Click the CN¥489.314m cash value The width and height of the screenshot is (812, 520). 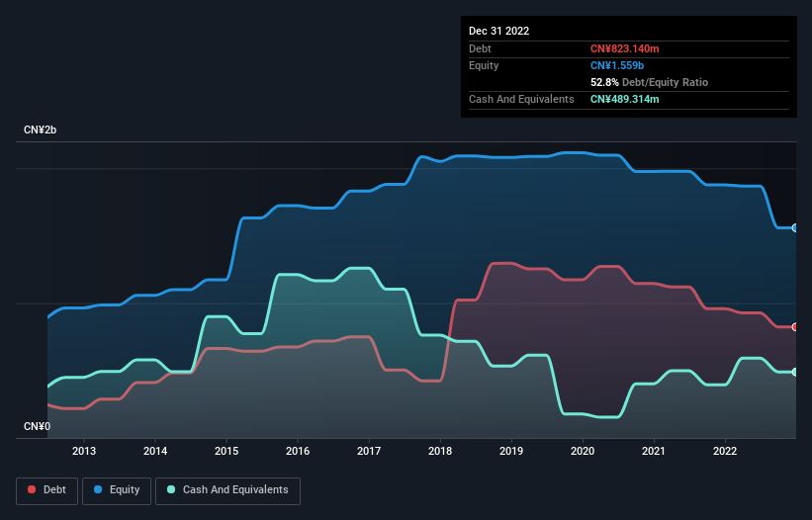click(x=624, y=99)
